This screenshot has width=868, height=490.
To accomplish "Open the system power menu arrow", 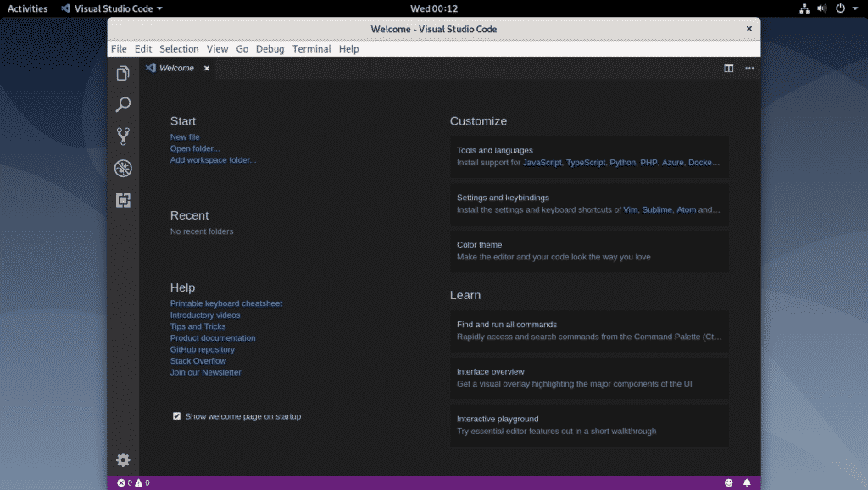I will click(x=854, y=8).
